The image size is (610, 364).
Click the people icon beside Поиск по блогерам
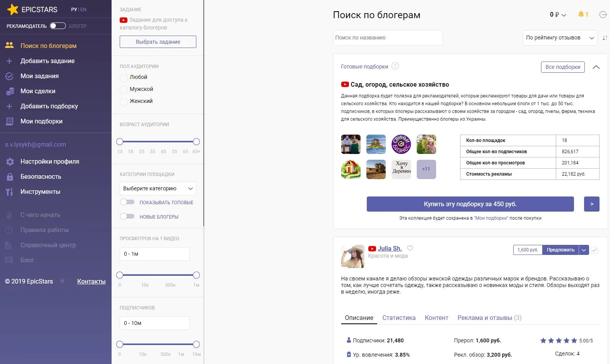pos(9,45)
